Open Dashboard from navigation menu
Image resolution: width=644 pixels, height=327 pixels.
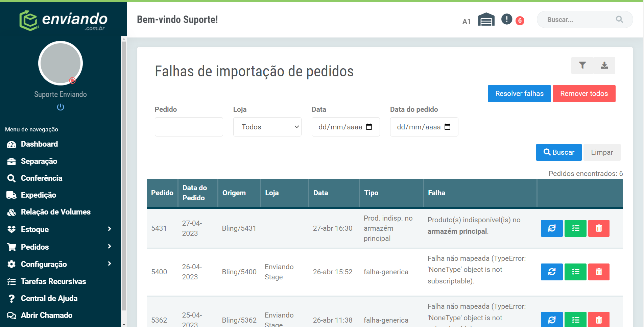39,144
